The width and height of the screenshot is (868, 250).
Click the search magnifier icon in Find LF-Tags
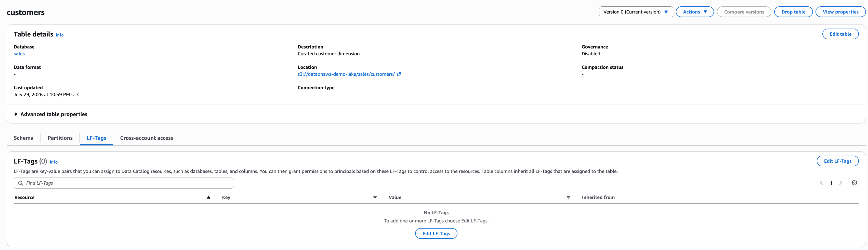(x=21, y=183)
